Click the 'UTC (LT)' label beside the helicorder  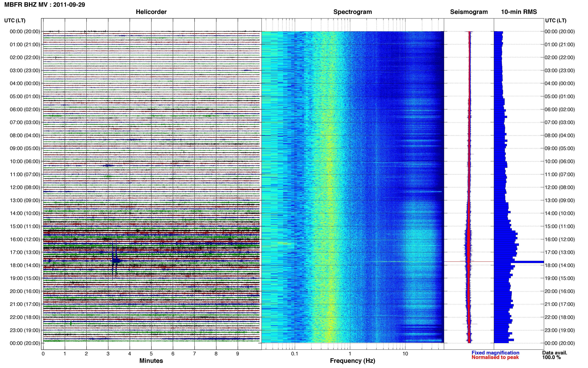15,20
